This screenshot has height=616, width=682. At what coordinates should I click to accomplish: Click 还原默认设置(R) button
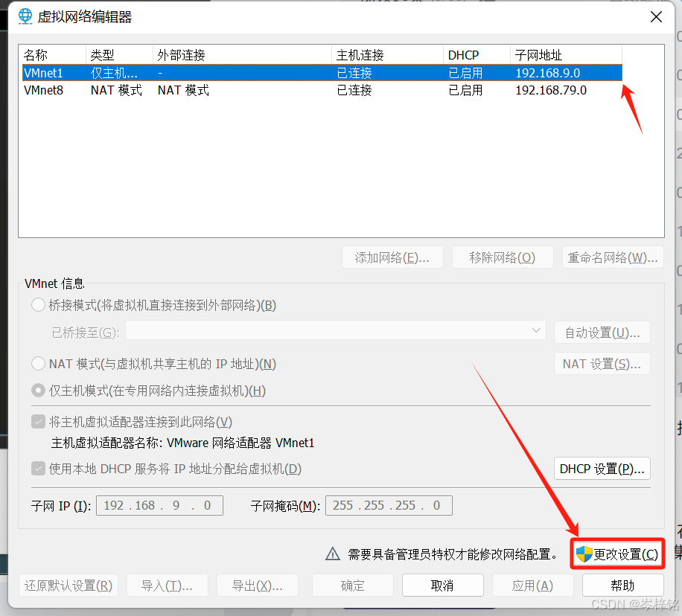pyautogui.click(x=68, y=585)
